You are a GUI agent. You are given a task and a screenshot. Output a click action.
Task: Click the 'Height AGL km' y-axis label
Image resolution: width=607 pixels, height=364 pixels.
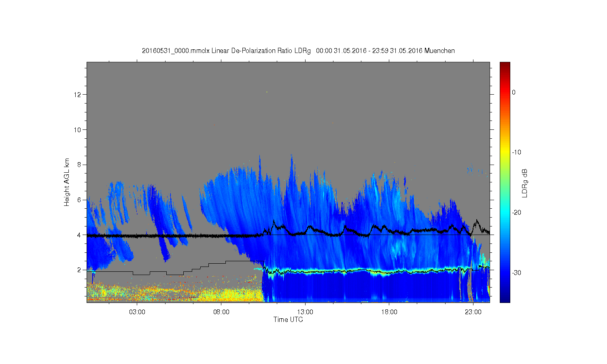(66, 182)
